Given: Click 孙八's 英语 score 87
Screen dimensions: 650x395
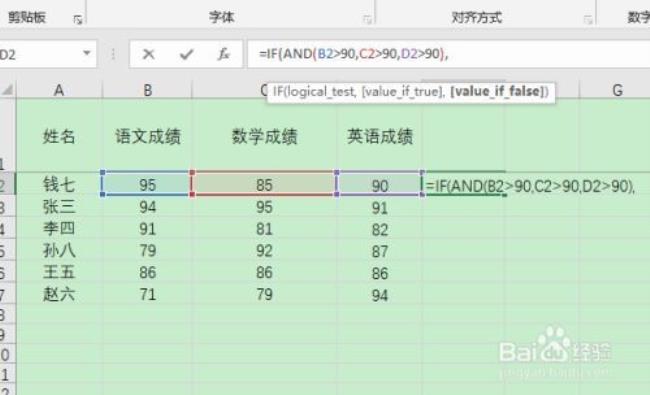Looking at the screenshot, I should (379, 251).
